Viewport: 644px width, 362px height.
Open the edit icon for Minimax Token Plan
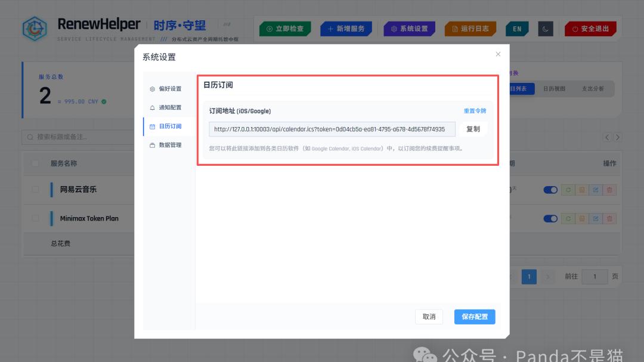click(595, 218)
